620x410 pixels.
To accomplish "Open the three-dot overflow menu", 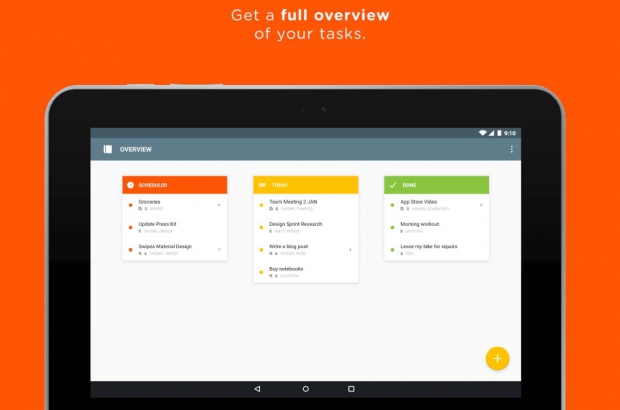I will click(511, 149).
